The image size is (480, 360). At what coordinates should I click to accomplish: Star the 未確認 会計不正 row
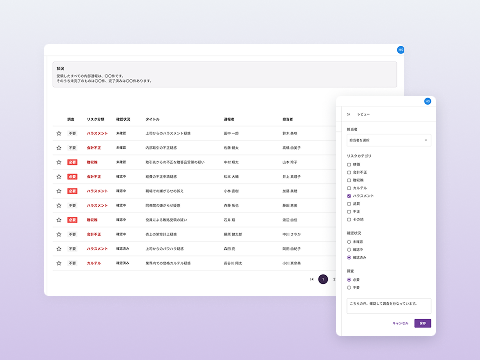(x=59, y=148)
